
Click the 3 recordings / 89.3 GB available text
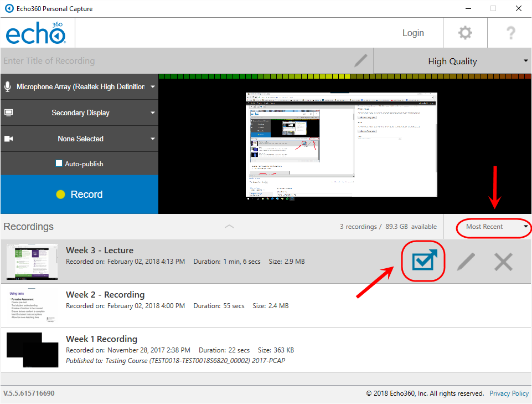tap(388, 227)
